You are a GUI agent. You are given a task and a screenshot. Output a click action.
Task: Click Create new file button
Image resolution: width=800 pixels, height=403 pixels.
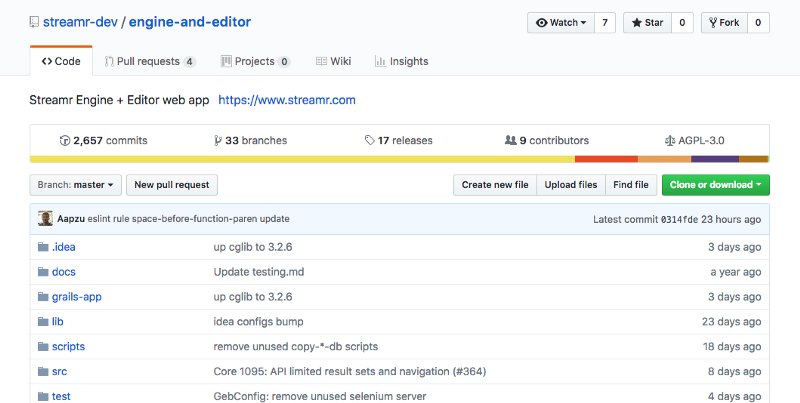pyautogui.click(x=495, y=185)
